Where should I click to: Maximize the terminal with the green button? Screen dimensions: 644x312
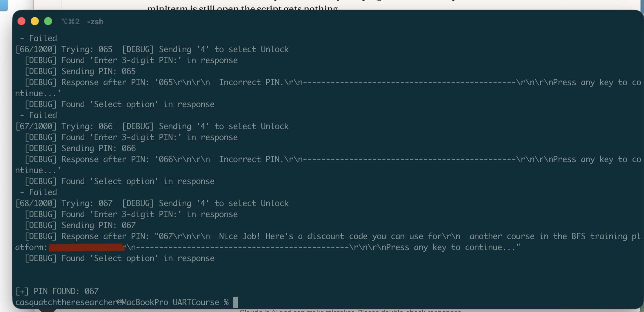[x=48, y=21]
